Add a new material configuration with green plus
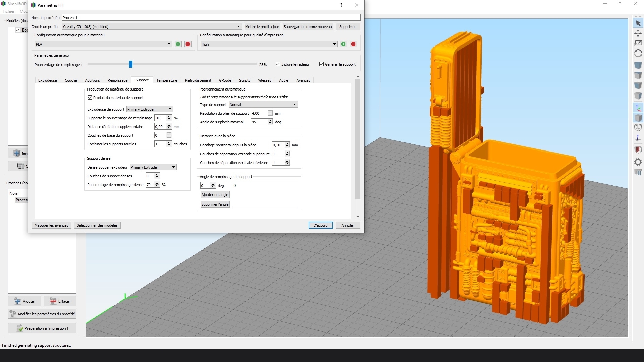This screenshot has width=644, height=362. [178, 44]
